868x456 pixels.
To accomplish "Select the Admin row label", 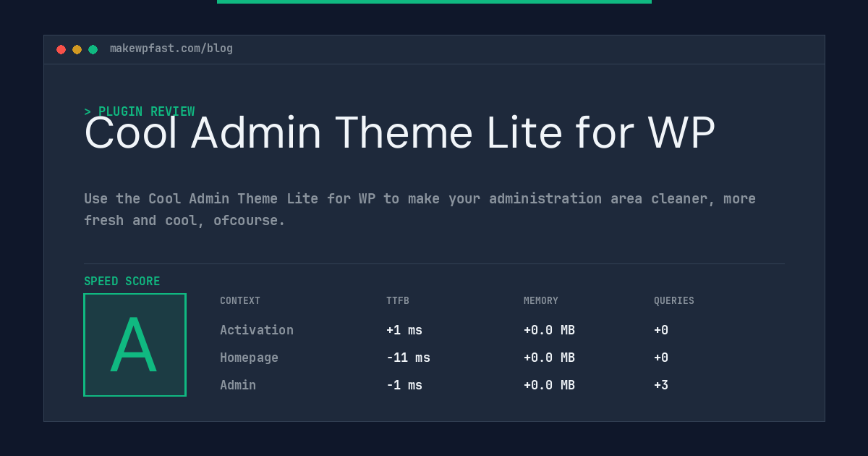I will [238, 385].
